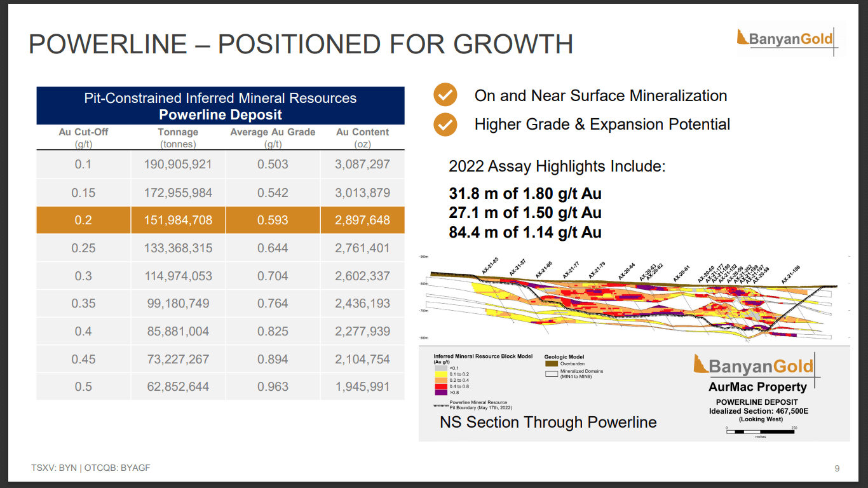This screenshot has width=868, height=488.
Task: Click the Au Content column heading
Action: (x=362, y=137)
